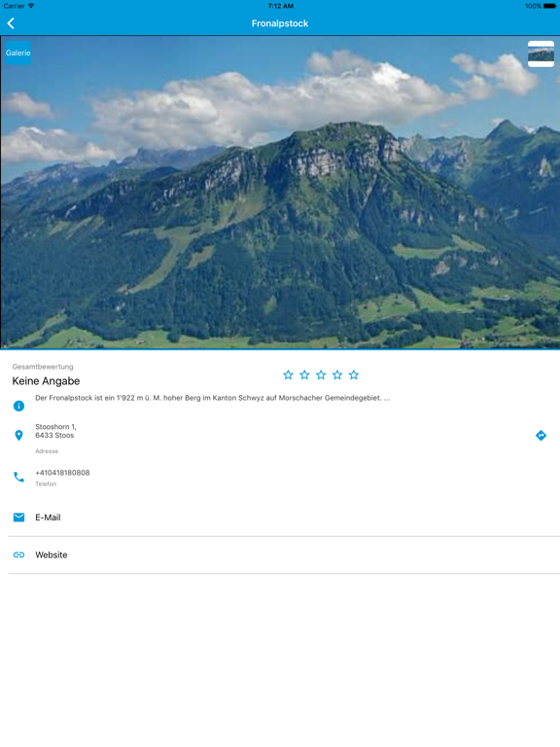Tap the location pin icon
The width and height of the screenshot is (560, 747).
[18, 436]
